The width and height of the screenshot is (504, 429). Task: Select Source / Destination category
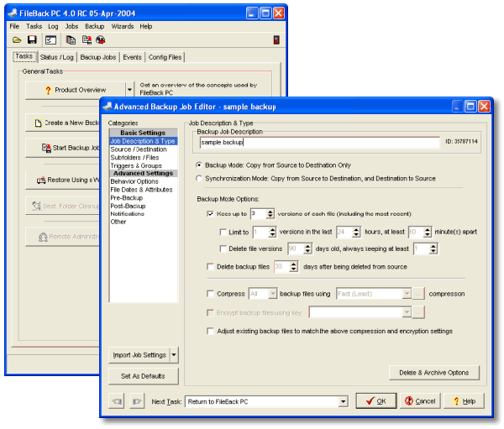(x=144, y=149)
